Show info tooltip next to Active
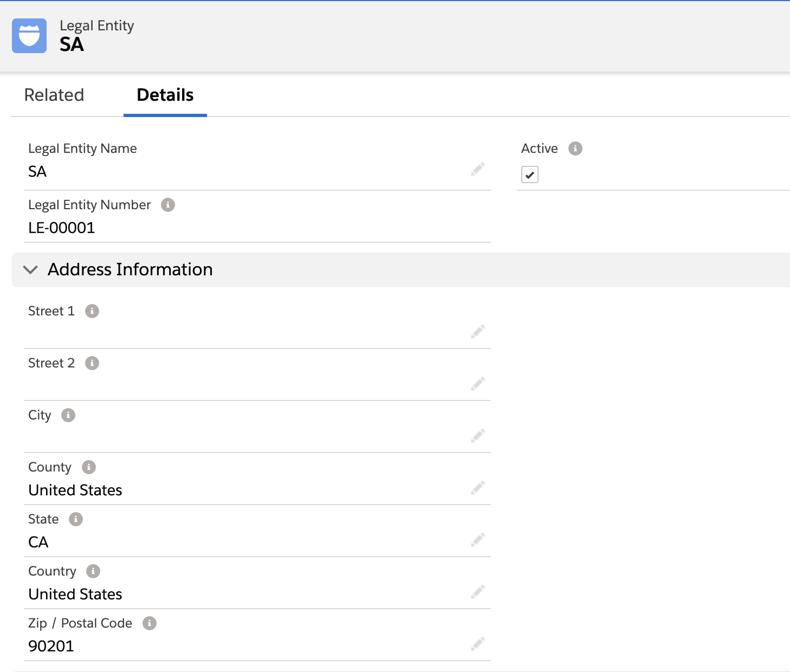Image resolution: width=790 pixels, height=672 pixels. coord(575,148)
